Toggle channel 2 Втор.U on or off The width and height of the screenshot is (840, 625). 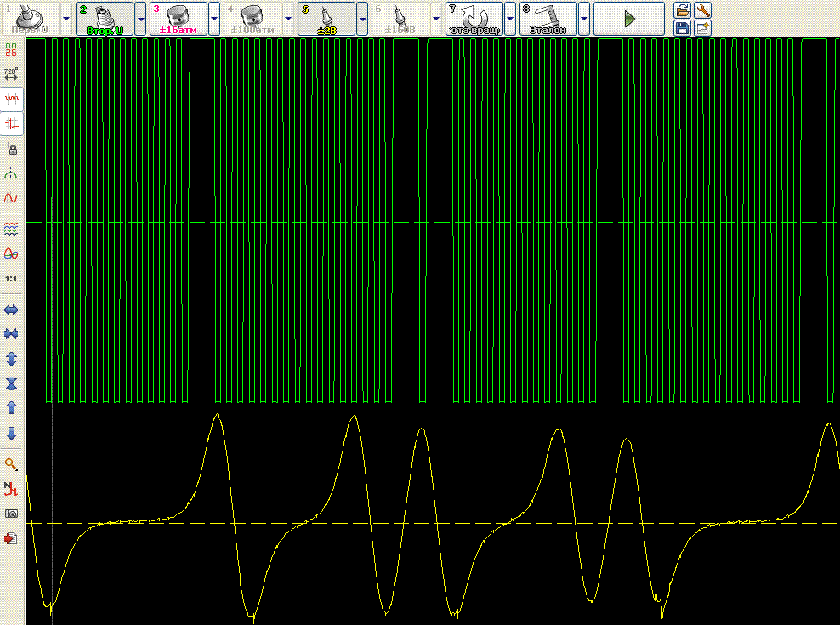[x=105, y=17]
